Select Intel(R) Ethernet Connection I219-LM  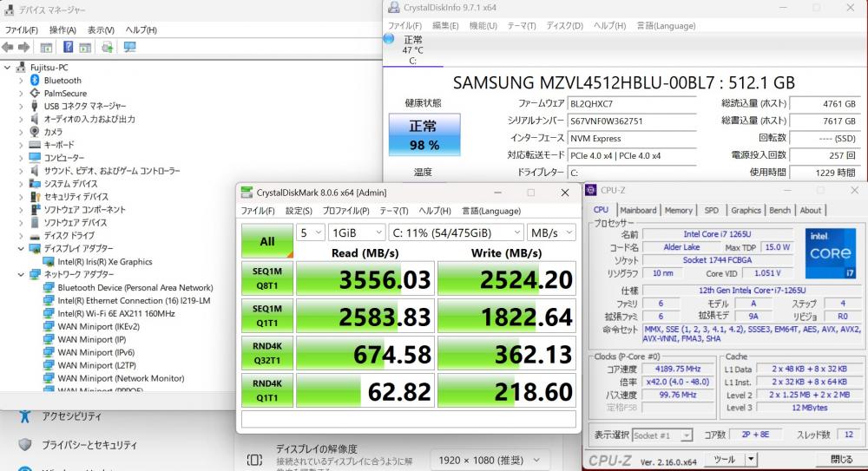pyautogui.click(x=134, y=300)
